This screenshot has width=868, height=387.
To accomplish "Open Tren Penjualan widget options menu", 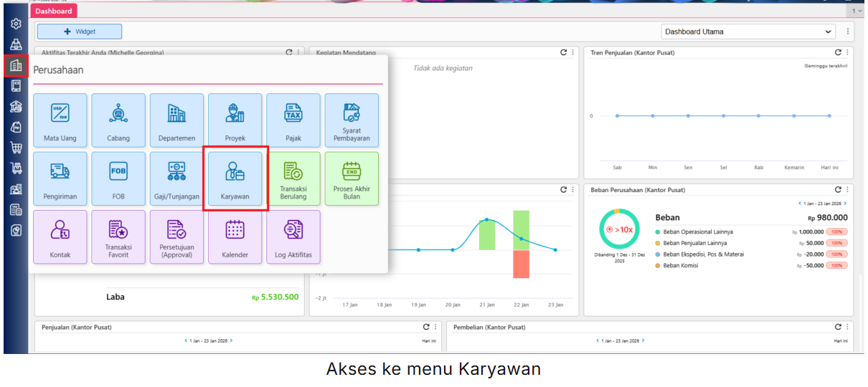I will 847,52.
